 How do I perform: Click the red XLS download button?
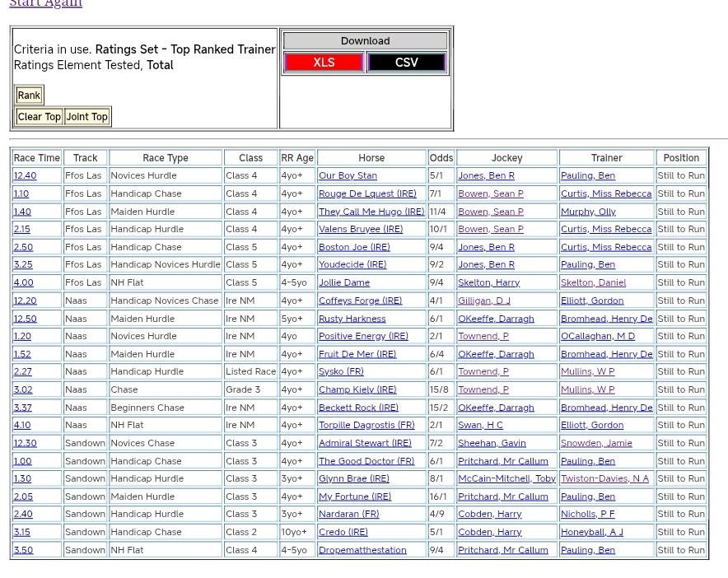[323, 63]
